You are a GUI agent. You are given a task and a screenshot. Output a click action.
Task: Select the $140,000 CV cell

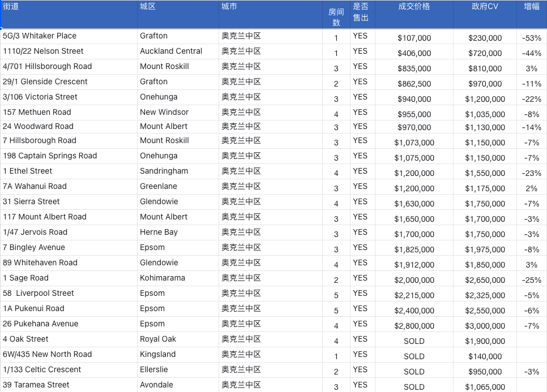(x=485, y=355)
